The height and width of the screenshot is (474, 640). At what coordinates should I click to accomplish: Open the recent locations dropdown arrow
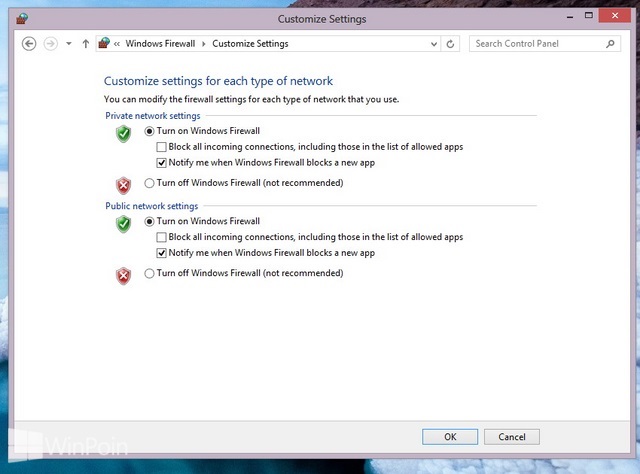tap(69, 44)
